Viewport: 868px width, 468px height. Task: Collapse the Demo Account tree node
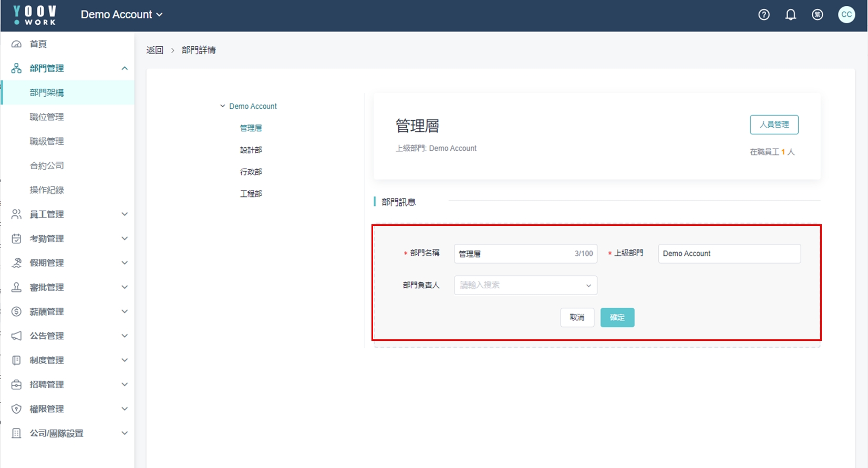[x=222, y=106]
